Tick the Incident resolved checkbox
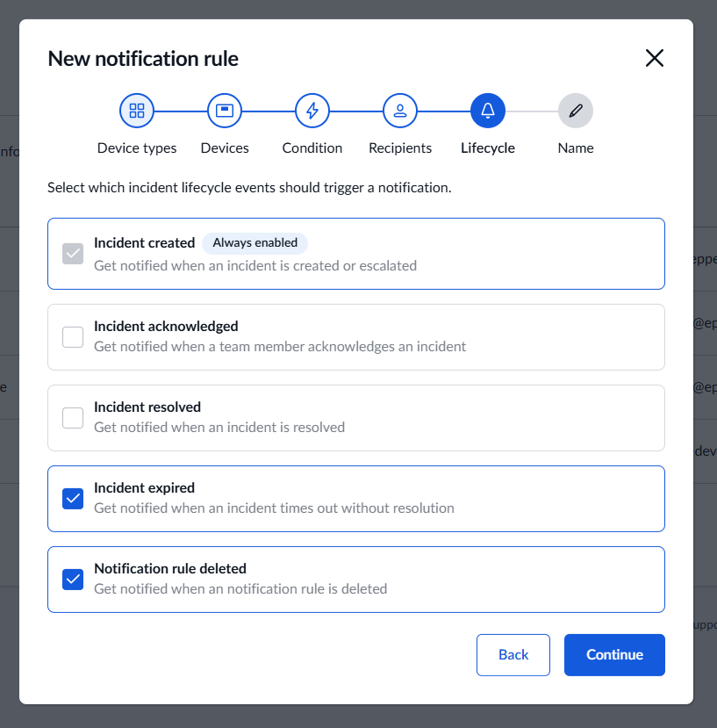 coord(73,418)
